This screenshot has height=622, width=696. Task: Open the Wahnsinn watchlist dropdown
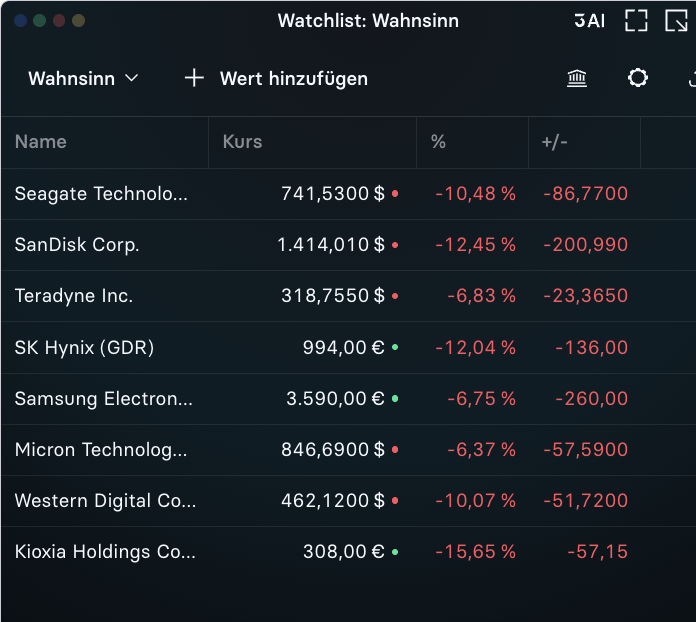click(83, 79)
